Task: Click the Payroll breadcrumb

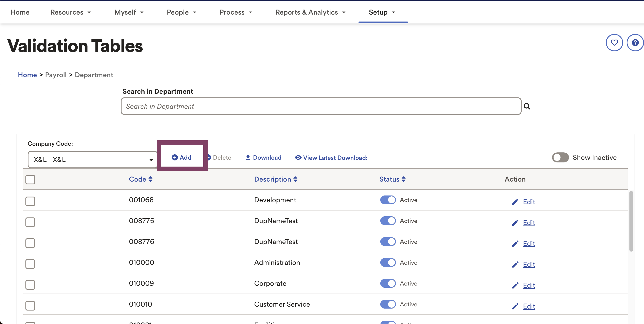Action: click(56, 75)
